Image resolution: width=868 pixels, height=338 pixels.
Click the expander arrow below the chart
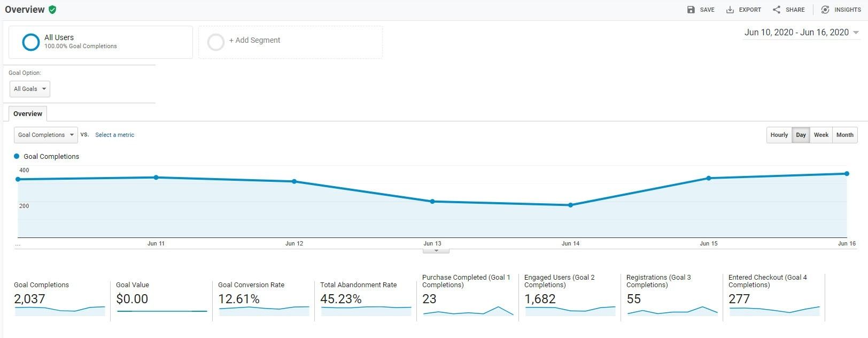436,250
